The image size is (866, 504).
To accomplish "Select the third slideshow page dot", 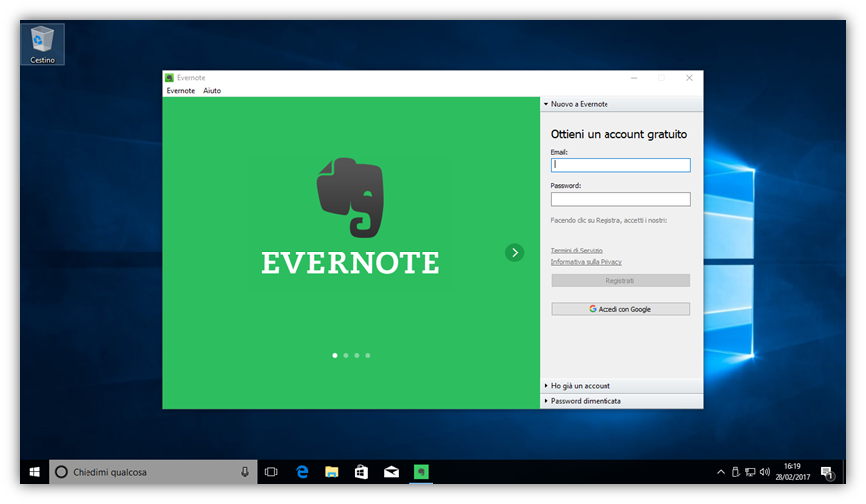I will tap(357, 356).
